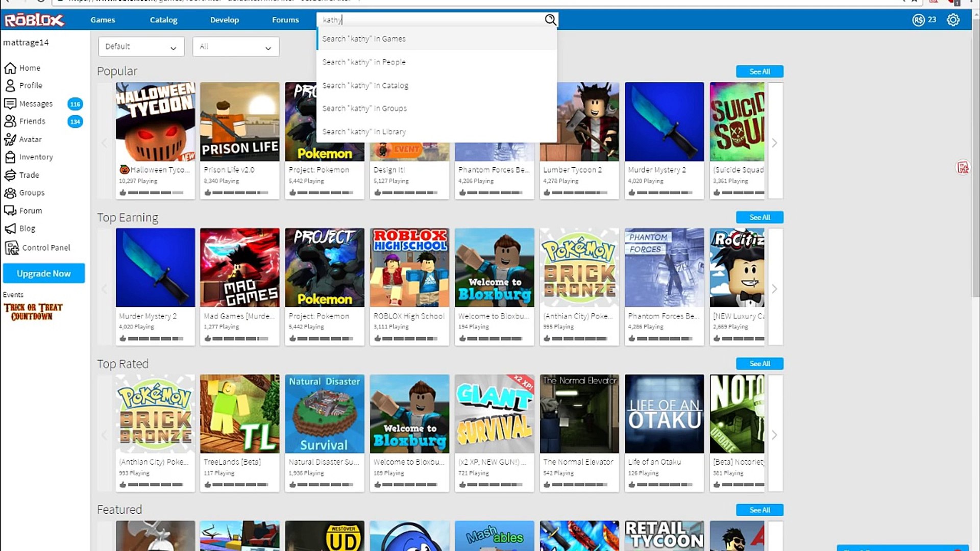
Task: Open the Forums nav menu
Action: click(x=285, y=20)
